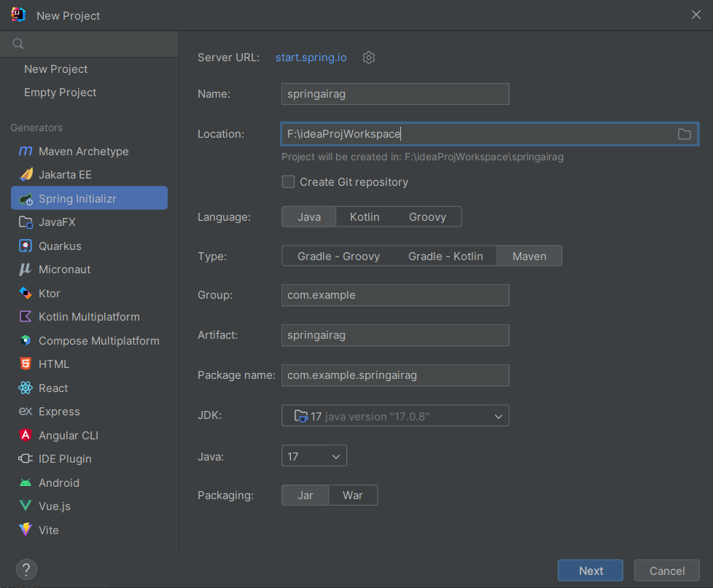Image resolution: width=713 pixels, height=588 pixels.
Task: Click the Ktor generator icon
Action: (x=26, y=293)
